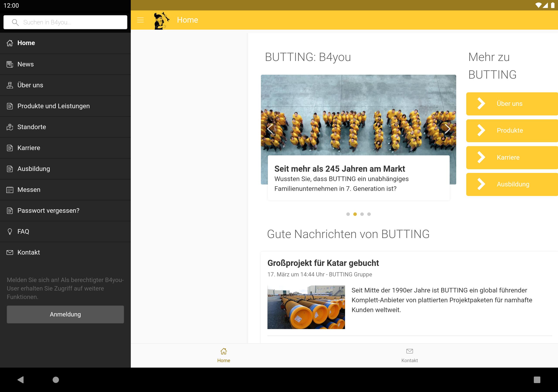Click chevron on the Ausbildung yellow button

481,184
